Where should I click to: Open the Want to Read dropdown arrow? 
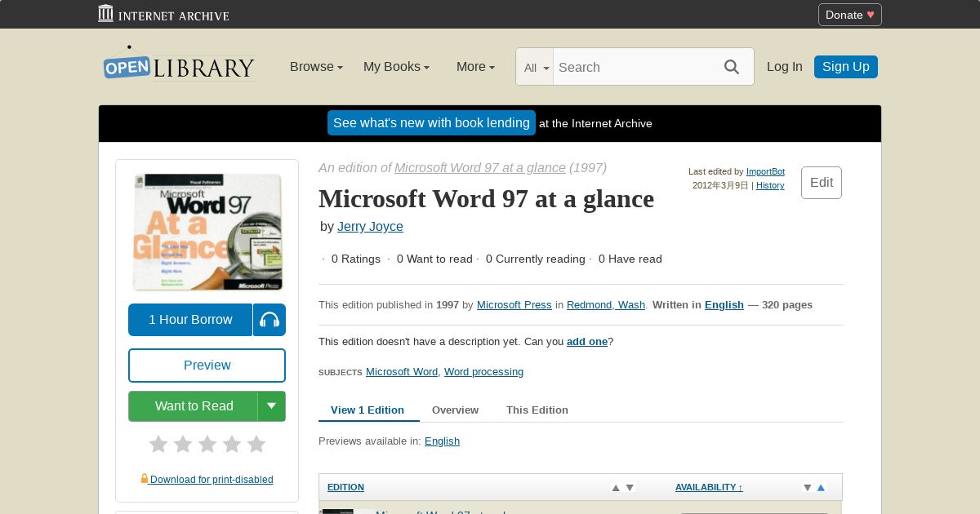pyautogui.click(x=272, y=406)
